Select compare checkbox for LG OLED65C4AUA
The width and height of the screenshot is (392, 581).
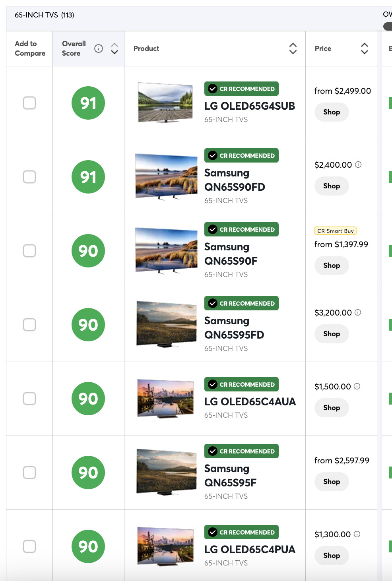(x=29, y=399)
